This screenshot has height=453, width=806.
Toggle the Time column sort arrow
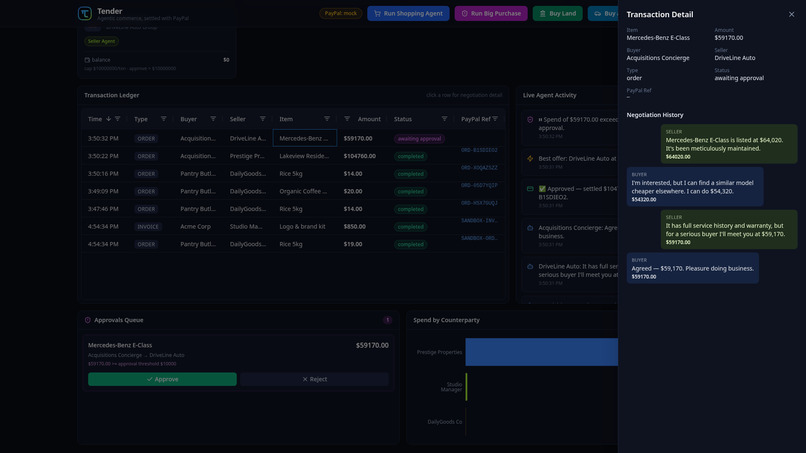(x=108, y=119)
